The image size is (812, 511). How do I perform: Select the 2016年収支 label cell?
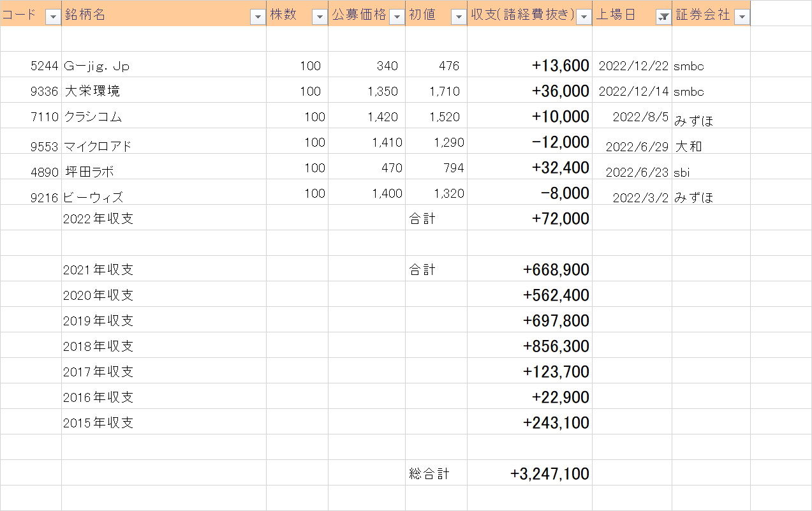[x=164, y=396]
